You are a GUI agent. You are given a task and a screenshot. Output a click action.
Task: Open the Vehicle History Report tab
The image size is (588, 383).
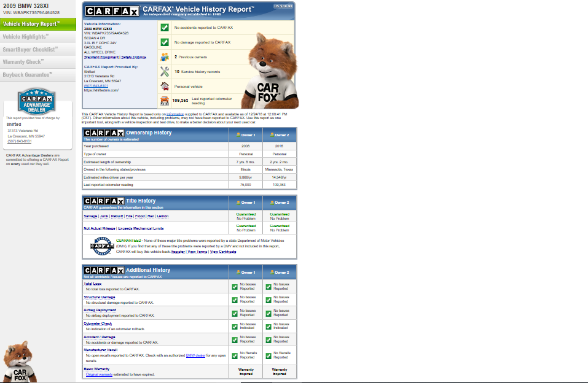click(38, 24)
